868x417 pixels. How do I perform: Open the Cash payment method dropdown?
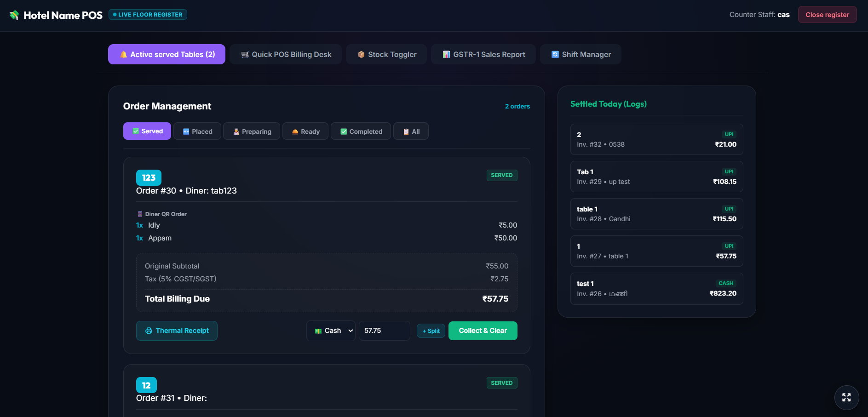pyautogui.click(x=331, y=331)
